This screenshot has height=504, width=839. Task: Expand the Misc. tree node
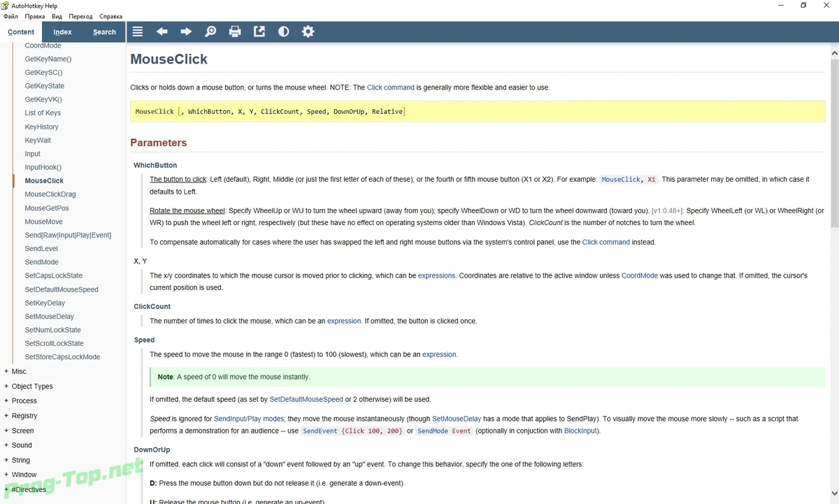click(6, 371)
